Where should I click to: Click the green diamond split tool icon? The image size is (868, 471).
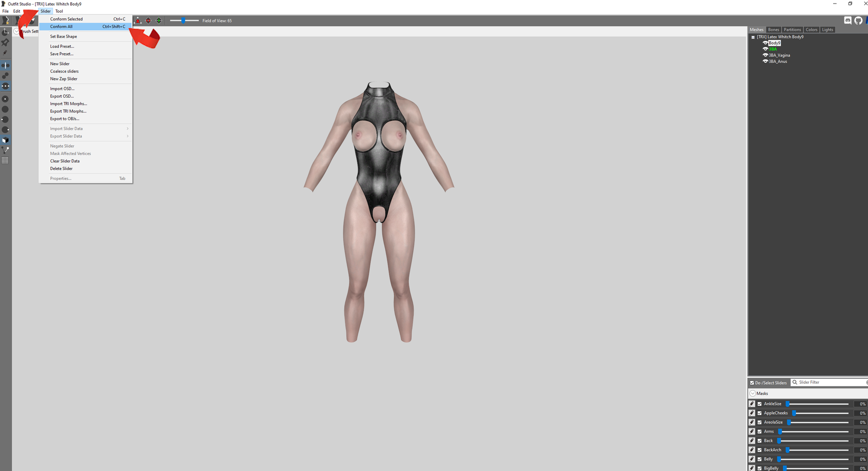pos(159,21)
